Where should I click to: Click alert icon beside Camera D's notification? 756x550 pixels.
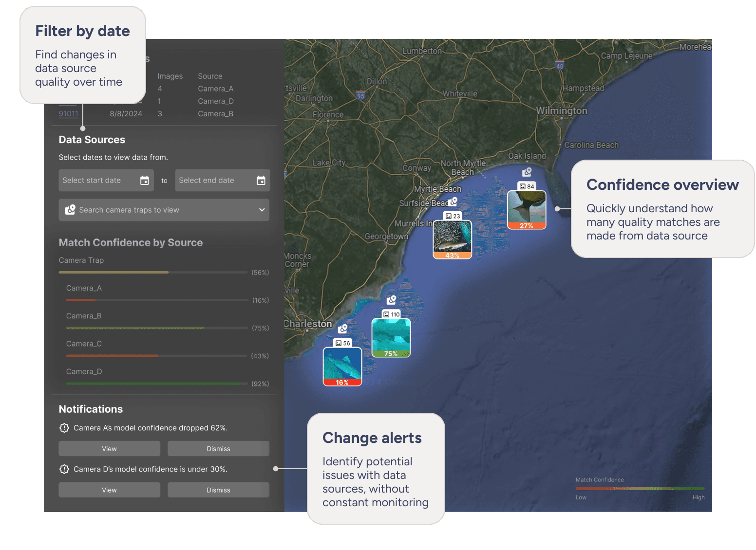point(64,469)
